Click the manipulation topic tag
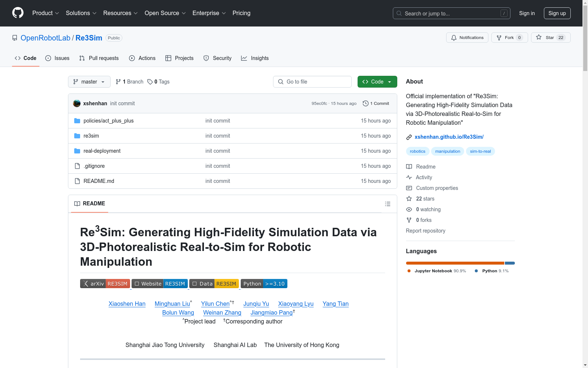Screen dimensions: 588x368 click(x=448, y=151)
